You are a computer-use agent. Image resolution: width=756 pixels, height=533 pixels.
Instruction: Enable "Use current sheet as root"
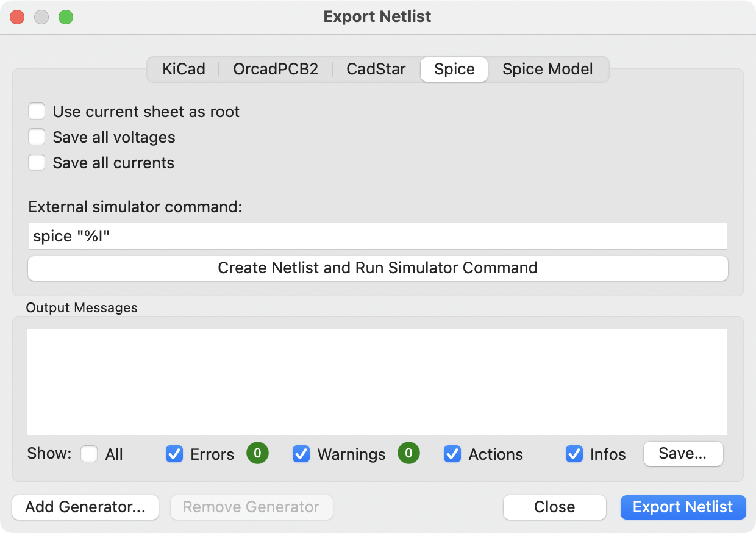coord(37,111)
